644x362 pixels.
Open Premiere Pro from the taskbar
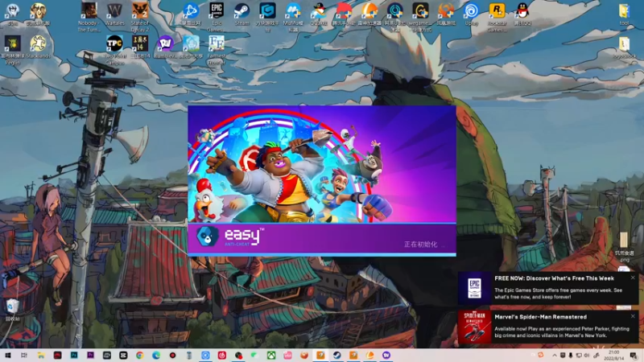click(x=90, y=355)
